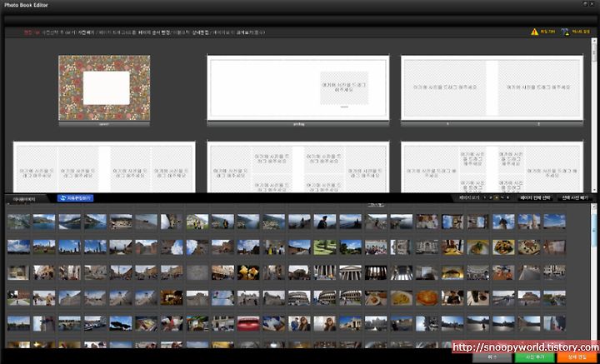Choose the highlighted middle page view size square
Screen dimensions: 600x364
click(x=497, y=197)
